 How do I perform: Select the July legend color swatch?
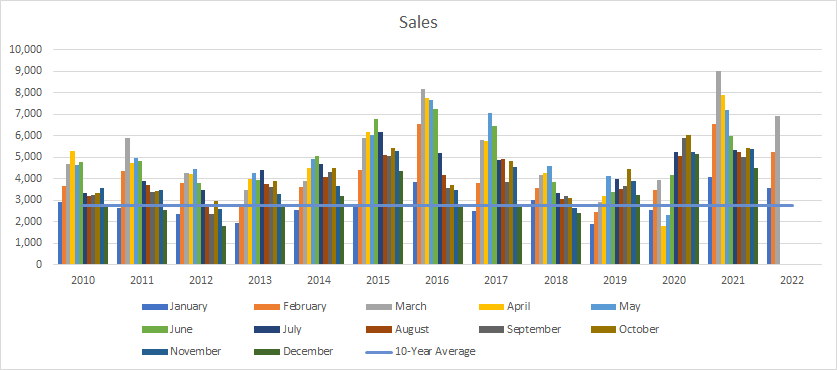coord(268,329)
